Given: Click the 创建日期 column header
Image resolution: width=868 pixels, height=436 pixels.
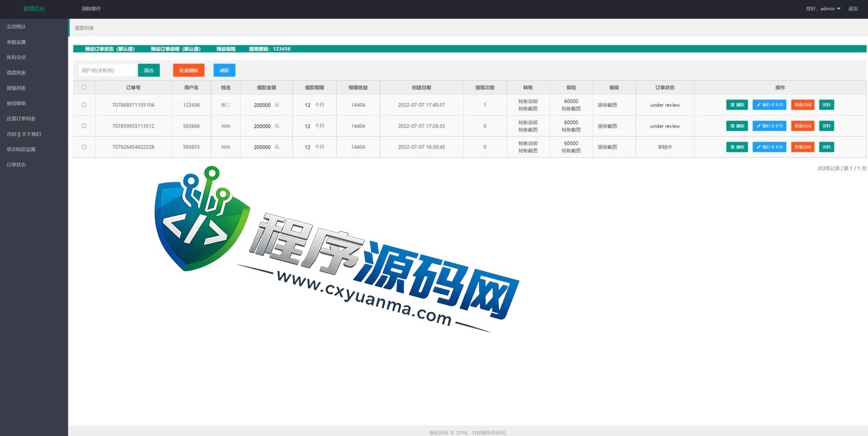Looking at the screenshot, I should click(x=422, y=87).
